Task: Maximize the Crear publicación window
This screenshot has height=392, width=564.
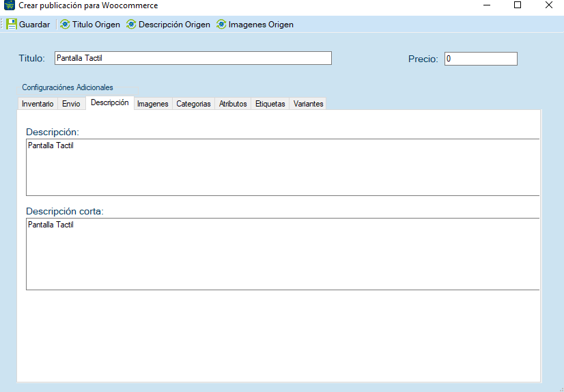Action: [x=518, y=5]
